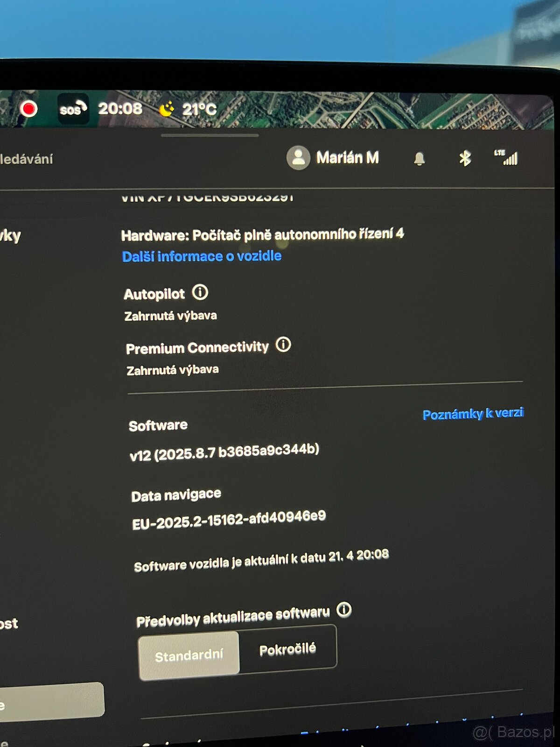This screenshot has width=560, height=747.
Task: Tap the profile avatar icon
Action: point(298,158)
